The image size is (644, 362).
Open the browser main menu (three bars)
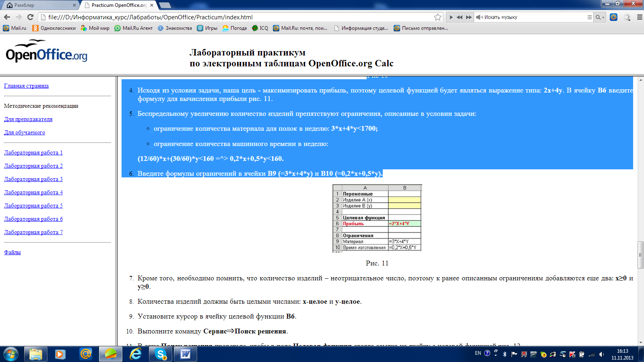(639, 17)
